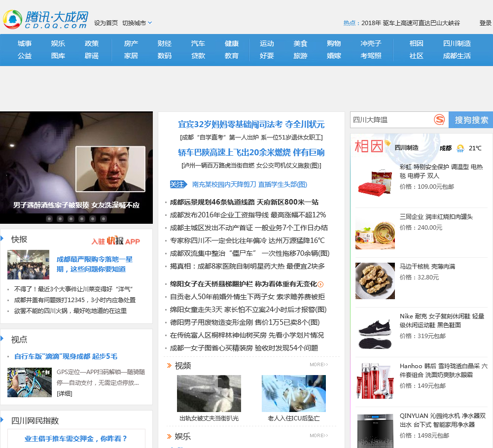493x448 pixels.
Task: Open the 四川制造 navigation item
Action: click(x=457, y=43)
